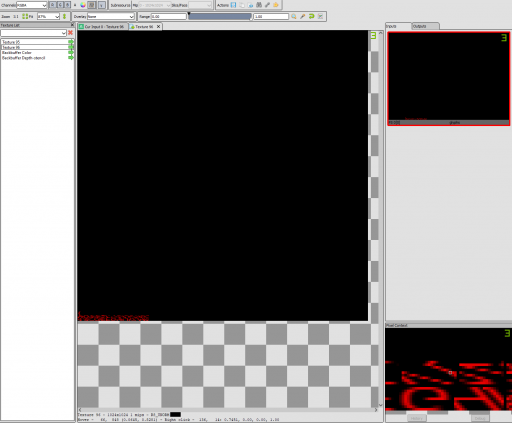Click the zoomed pixel context preview

[449, 369]
